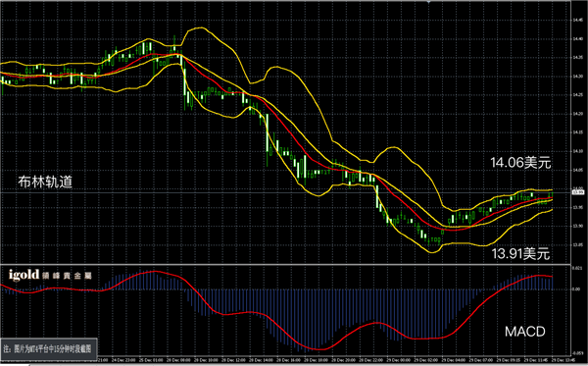Click the 14.10 price axis label
This screenshot has width=588, height=366.
tap(577, 151)
